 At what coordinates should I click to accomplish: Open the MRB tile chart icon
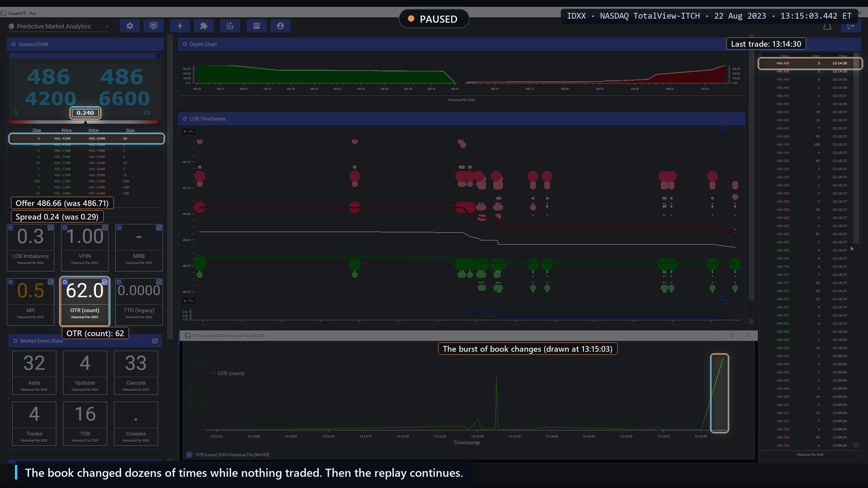click(x=159, y=228)
